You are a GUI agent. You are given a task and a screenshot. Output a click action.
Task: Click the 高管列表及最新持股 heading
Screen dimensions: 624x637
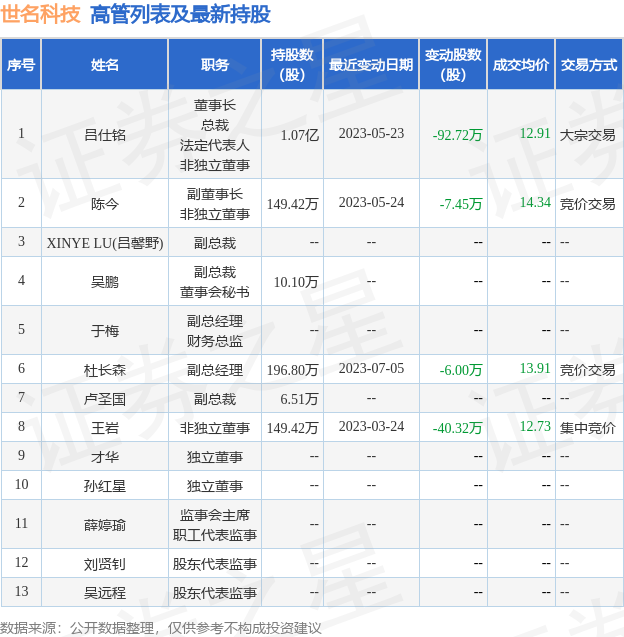[180, 14]
